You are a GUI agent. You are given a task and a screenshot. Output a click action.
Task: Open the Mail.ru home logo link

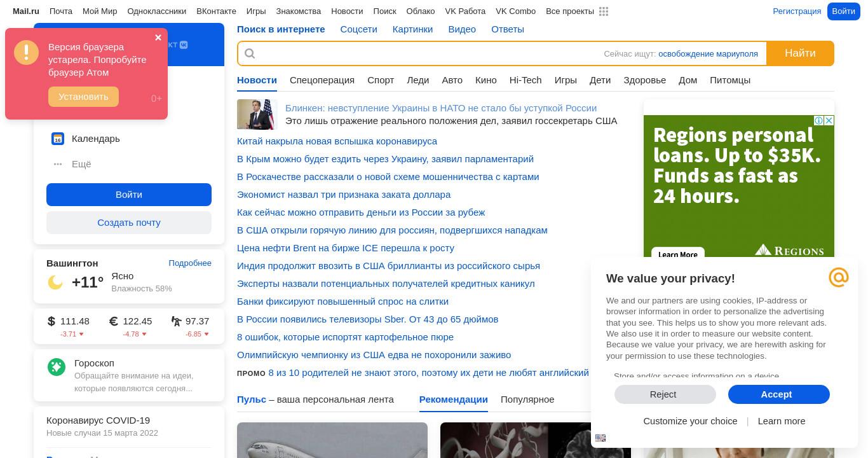[26, 11]
